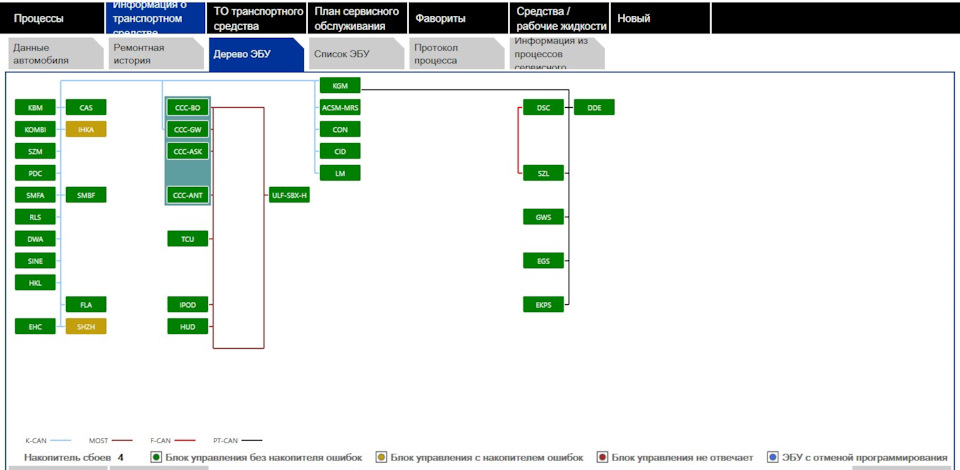This screenshot has width=960, height=470.
Task: Click red legend marker for unit not responding
Action: tap(602, 457)
